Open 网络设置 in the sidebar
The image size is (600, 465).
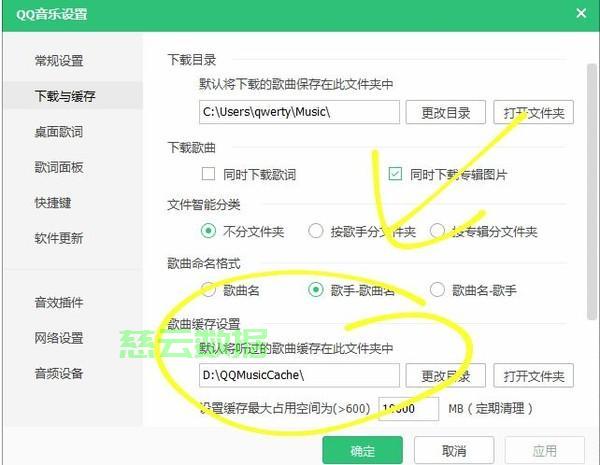(x=59, y=338)
